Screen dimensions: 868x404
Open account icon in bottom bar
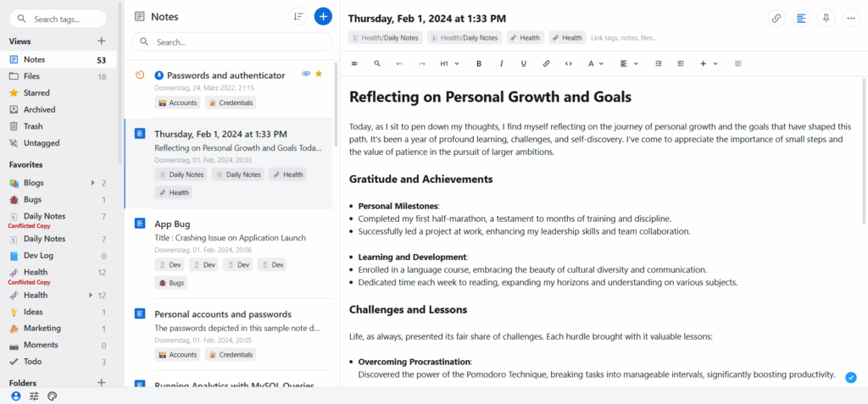[x=15, y=396]
